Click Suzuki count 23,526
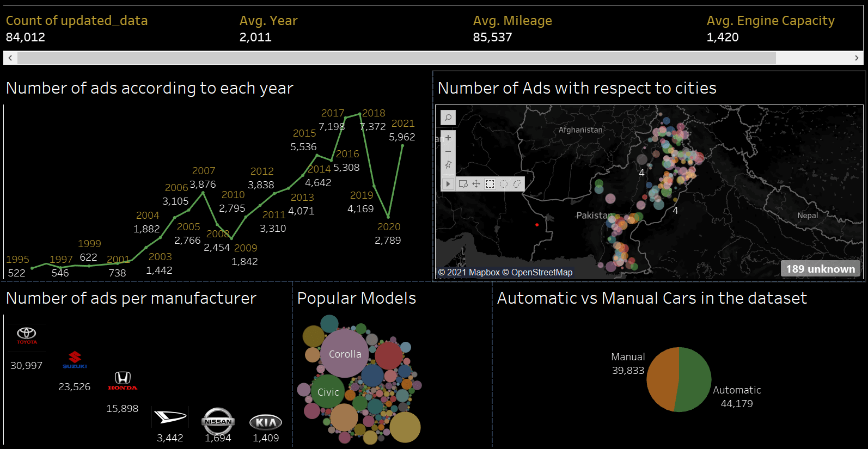Screen dimensions: 868x449 pyautogui.click(x=75, y=387)
